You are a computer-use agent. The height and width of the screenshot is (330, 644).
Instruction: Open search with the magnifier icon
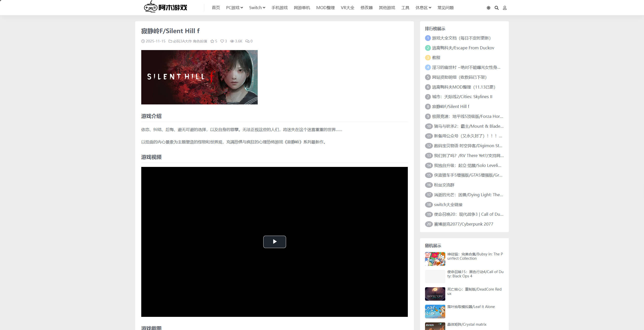click(x=496, y=8)
